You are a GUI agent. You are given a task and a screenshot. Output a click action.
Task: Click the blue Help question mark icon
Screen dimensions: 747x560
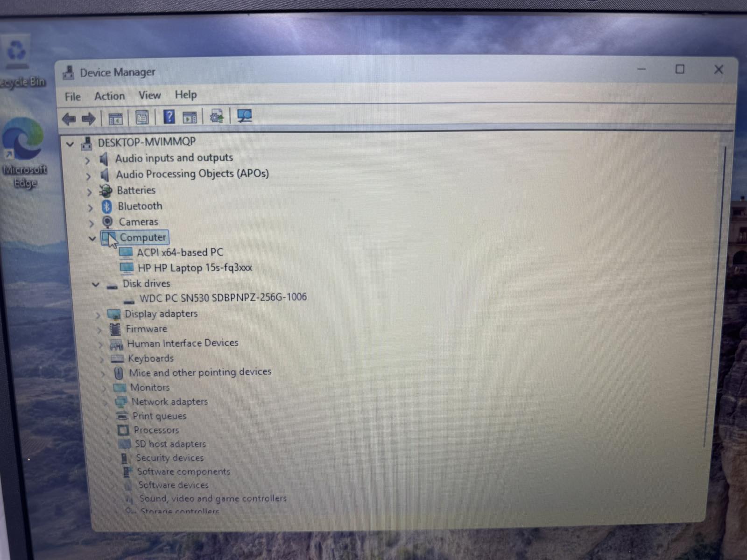click(x=169, y=117)
